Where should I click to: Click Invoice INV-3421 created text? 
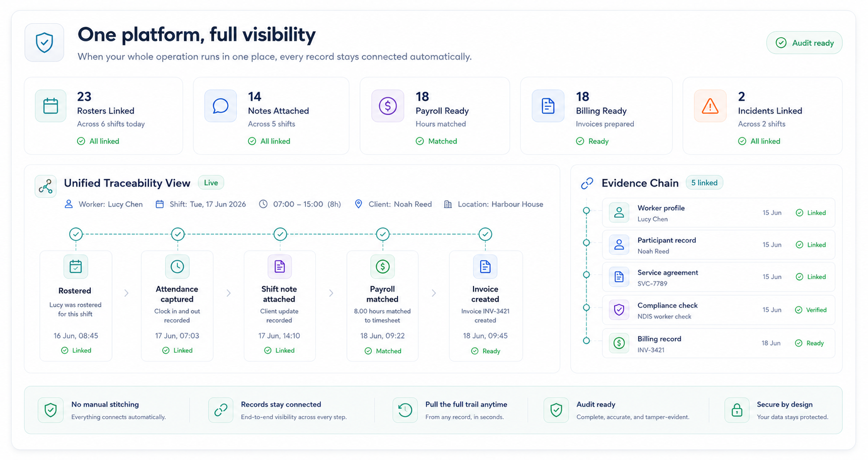(x=485, y=316)
